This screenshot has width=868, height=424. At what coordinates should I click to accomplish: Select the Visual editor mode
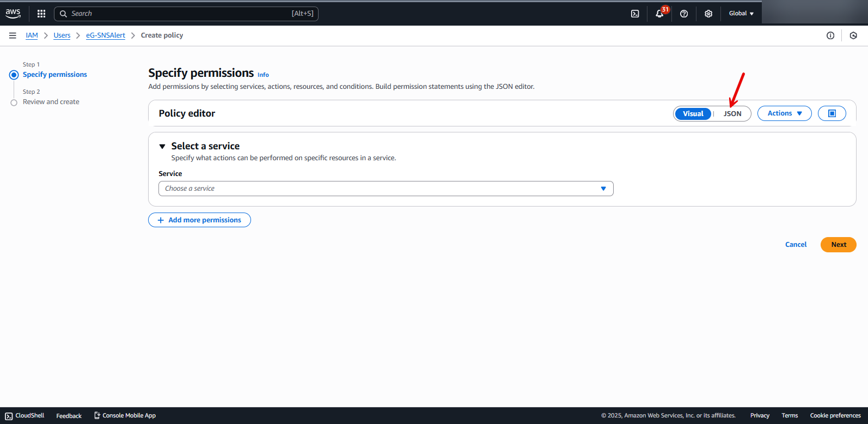click(x=693, y=113)
